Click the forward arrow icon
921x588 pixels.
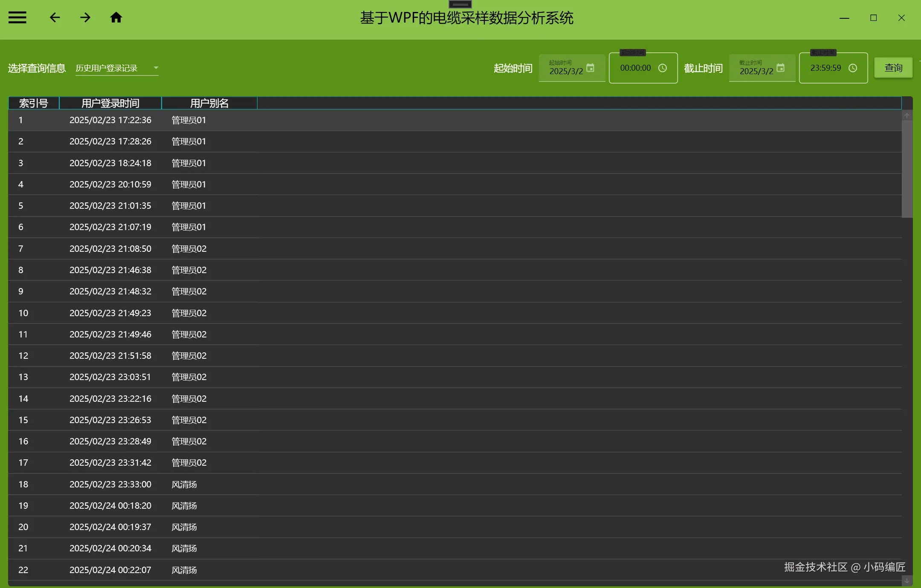[x=85, y=17]
